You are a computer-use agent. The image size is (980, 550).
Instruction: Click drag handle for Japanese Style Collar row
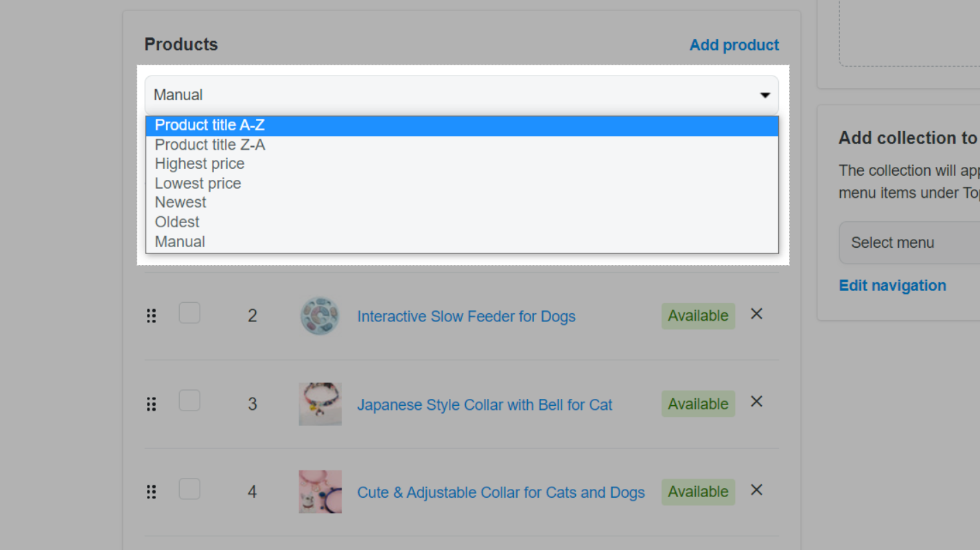(152, 404)
